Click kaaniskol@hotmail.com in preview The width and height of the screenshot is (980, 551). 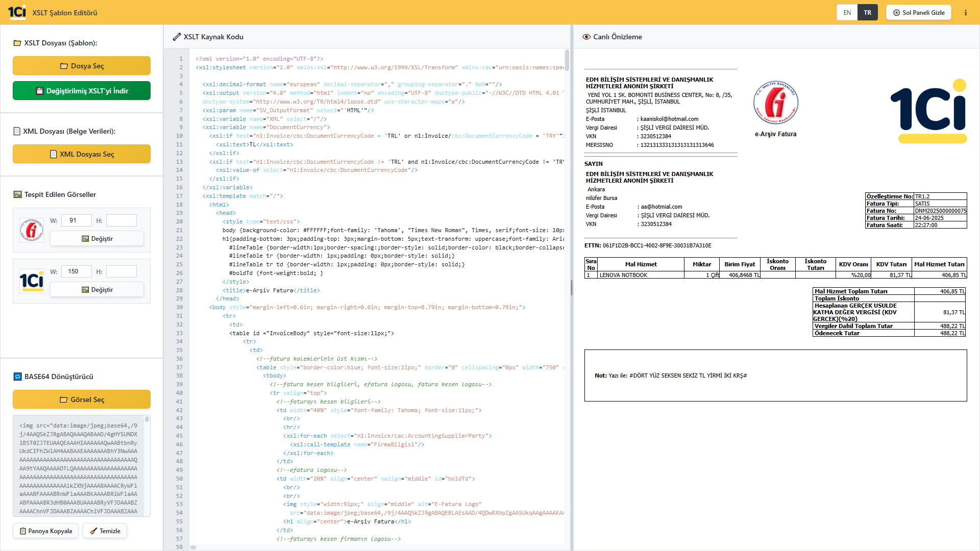tap(669, 119)
